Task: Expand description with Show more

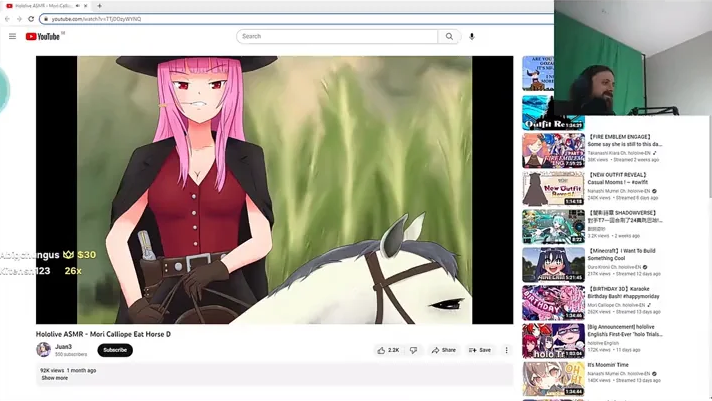Action: [54, 378]
